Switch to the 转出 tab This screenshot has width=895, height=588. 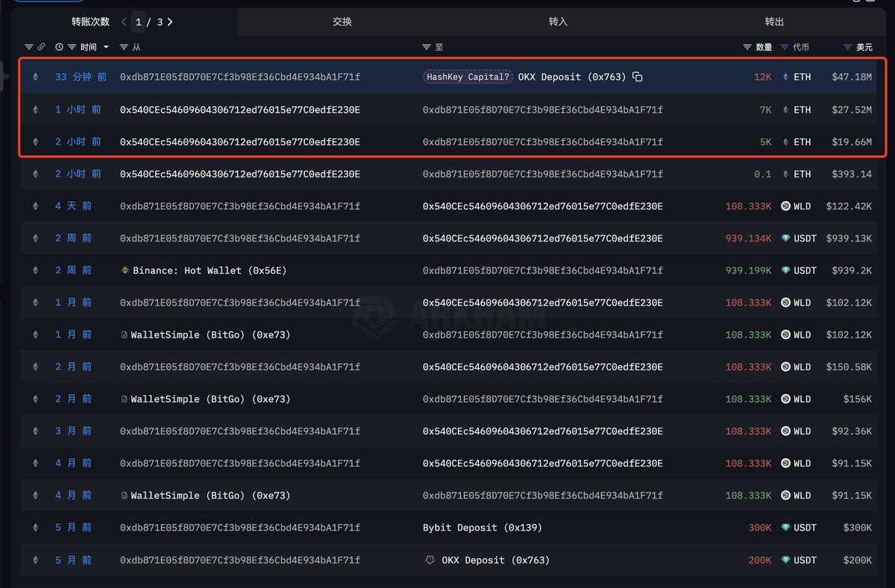[x=774, y=22]
